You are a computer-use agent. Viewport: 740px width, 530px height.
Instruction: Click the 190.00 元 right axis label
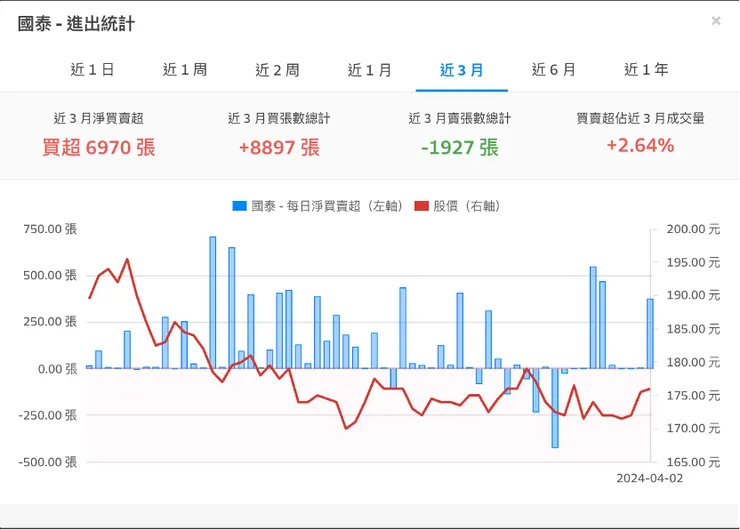coord(693,295)
